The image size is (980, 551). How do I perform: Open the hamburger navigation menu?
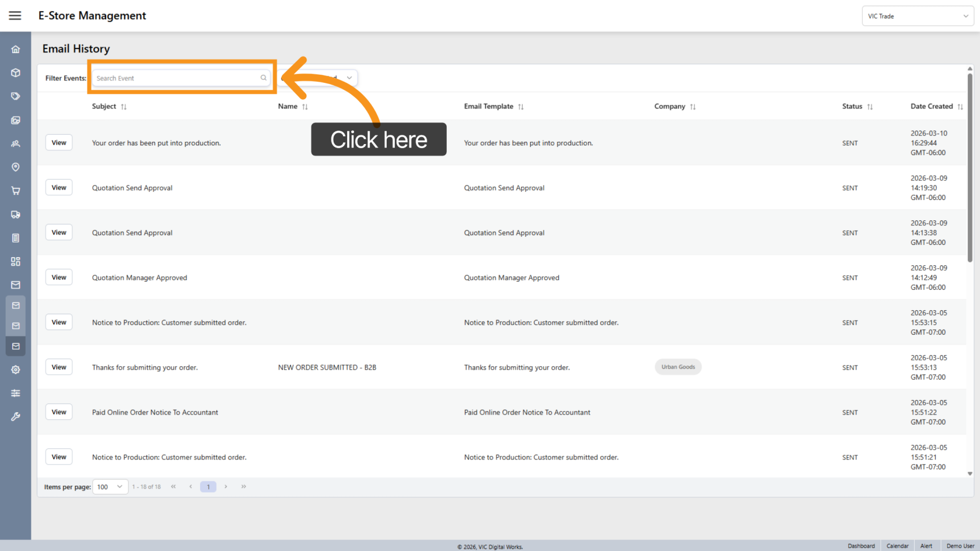(x=15, y=16)
